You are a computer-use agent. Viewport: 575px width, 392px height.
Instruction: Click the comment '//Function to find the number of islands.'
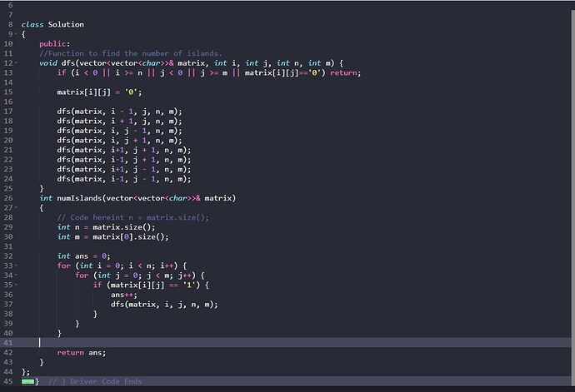point(131,53)
